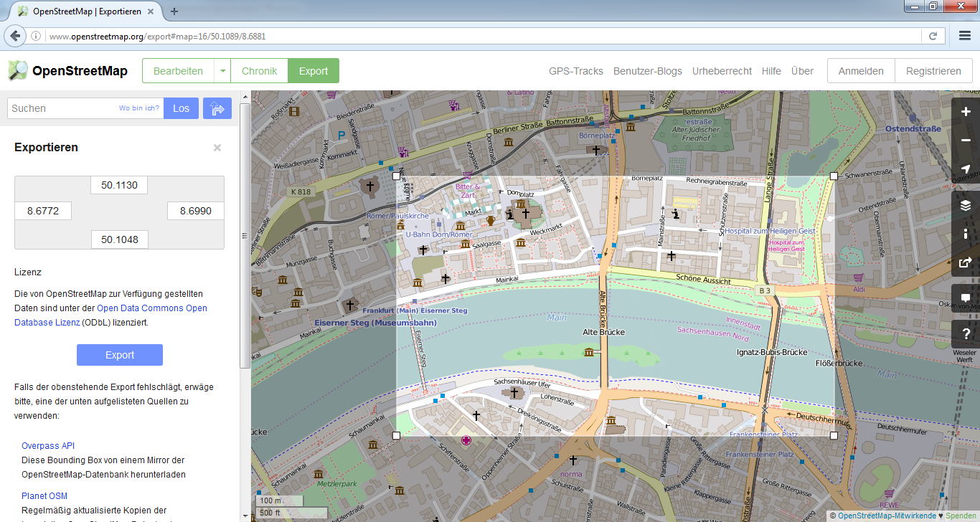Click the zoom out minus map control
The image size is (980, 522).
(x=966, y=141)
